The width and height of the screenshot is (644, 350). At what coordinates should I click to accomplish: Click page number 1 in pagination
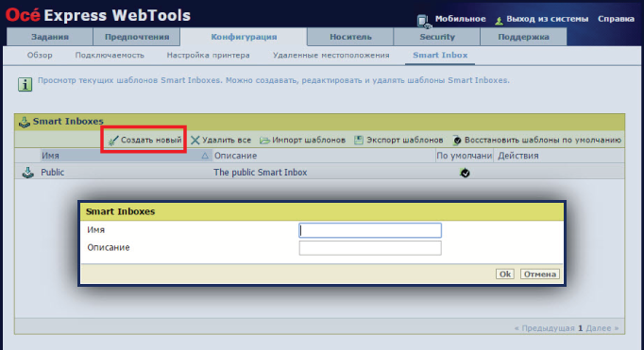pyautogui.click(x=581, y=328)
